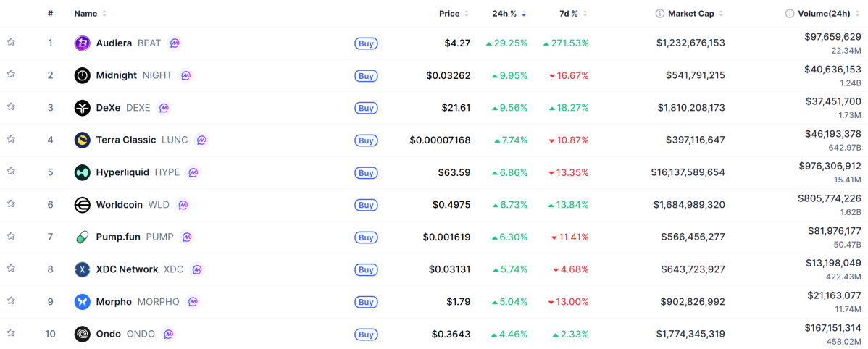The width and height of the screenshot is (868, 349).
Task: Open Worldcoin coin logo
Action: [83, 205]
